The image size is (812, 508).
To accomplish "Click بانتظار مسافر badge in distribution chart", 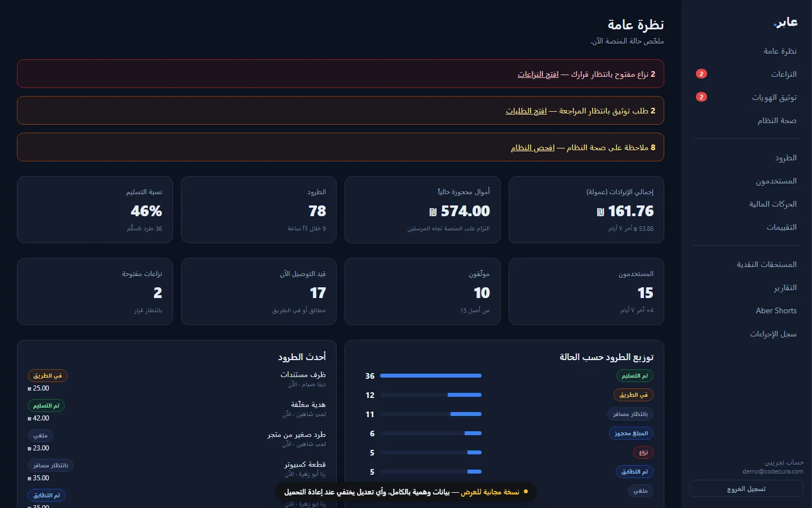I will tap(630, 414).
